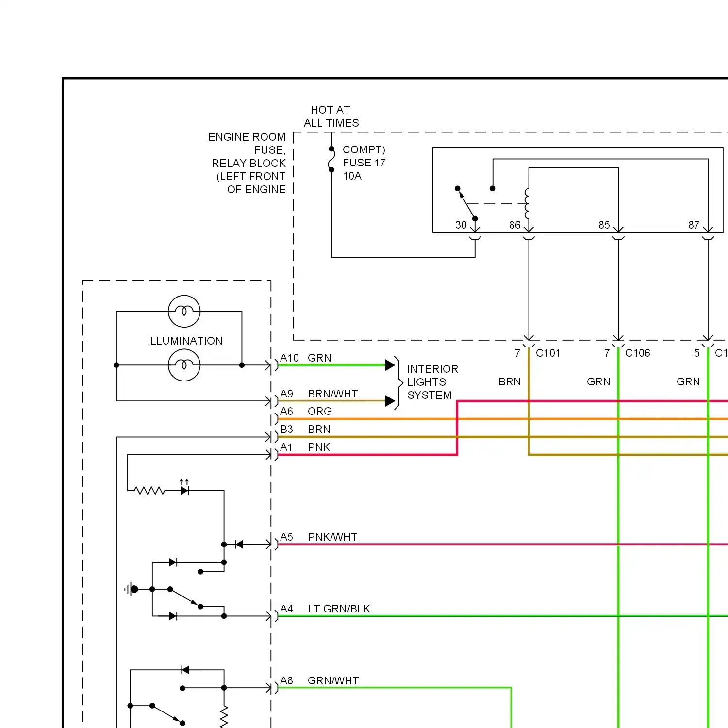This screenshot has width=728, height=728.
Task: Click the 'GRN/WHT' wire label
Action: click(333, 680)
